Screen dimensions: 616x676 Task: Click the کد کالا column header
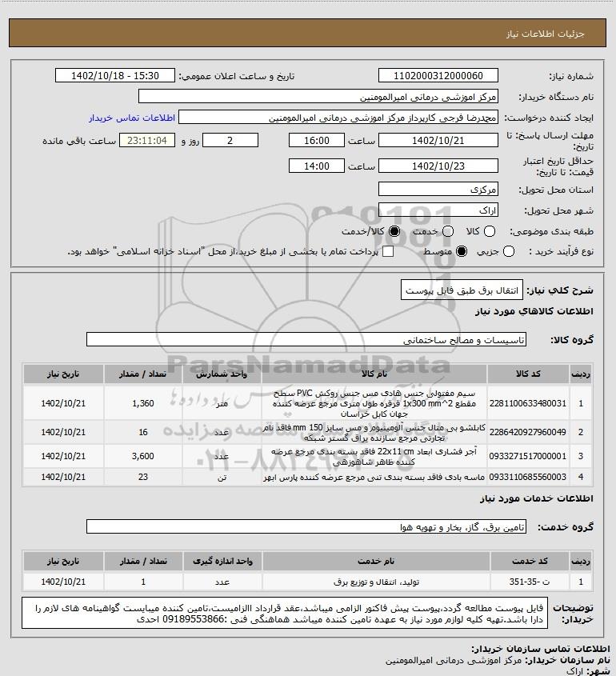click(x=528, y=374)
